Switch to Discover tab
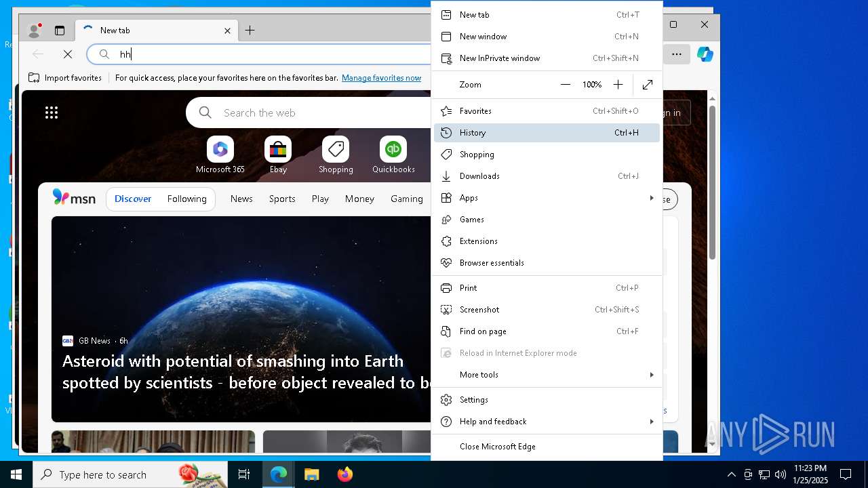Screen dimensions: 868x488 tap(133, 199)
